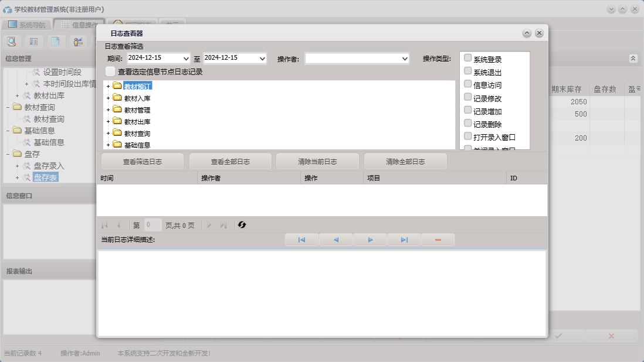Select 教材预订 label in dialog tree
Screen dimensions: 644x362
[138, 86]
